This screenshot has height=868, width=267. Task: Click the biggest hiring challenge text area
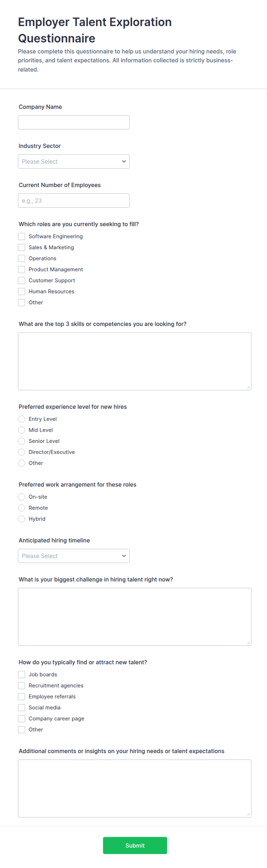(x=135, y=617)
